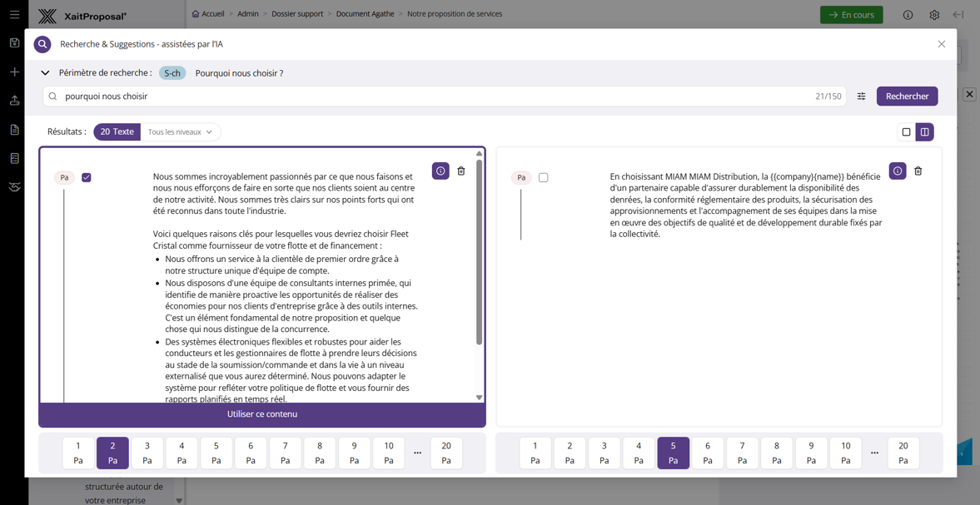Open info for the left result paragraph
Viewport: 980px width, 505px height.
(x=440, y=171)
